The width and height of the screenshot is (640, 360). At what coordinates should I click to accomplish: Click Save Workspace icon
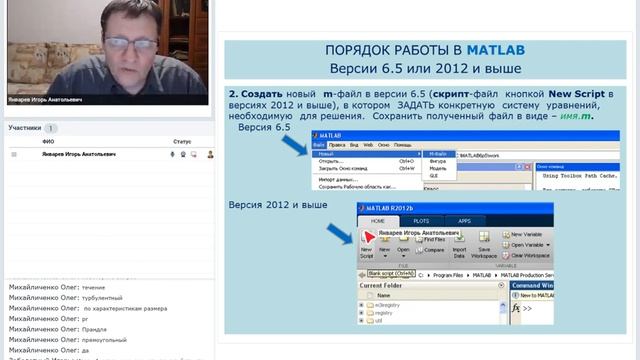(484, 245)
